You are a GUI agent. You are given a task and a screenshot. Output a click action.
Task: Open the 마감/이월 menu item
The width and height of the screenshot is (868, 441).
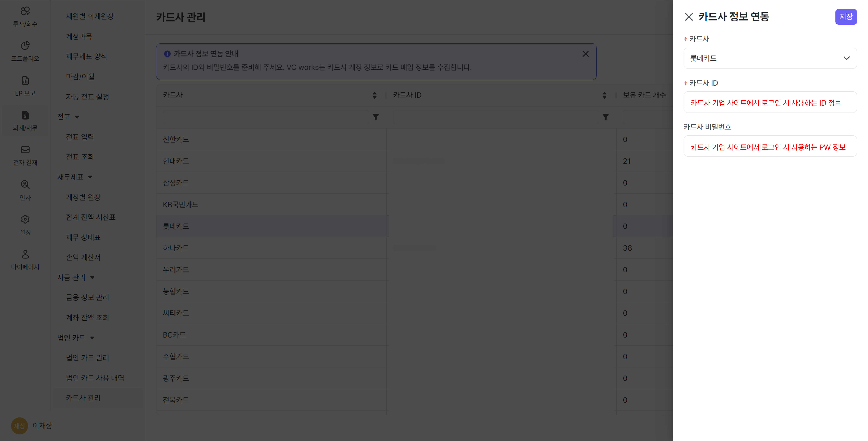click(80, 76)
